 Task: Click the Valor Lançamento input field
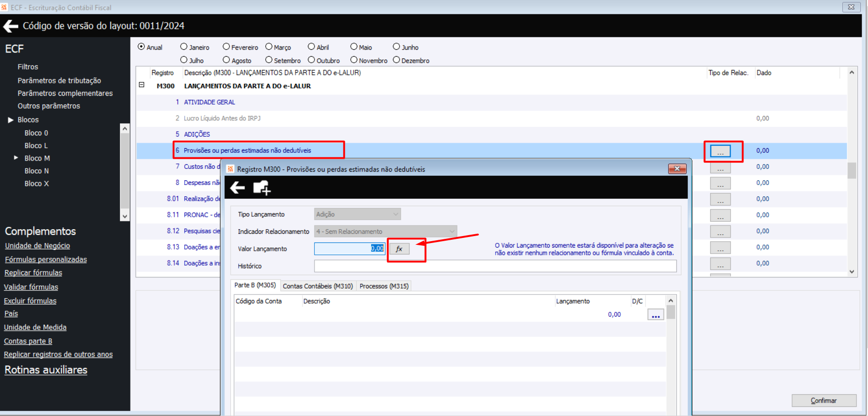349,248
